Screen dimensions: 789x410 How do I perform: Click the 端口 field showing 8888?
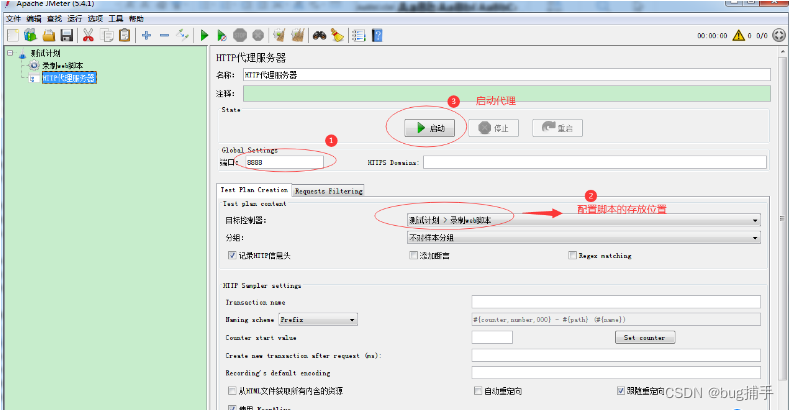coord(284,162)
